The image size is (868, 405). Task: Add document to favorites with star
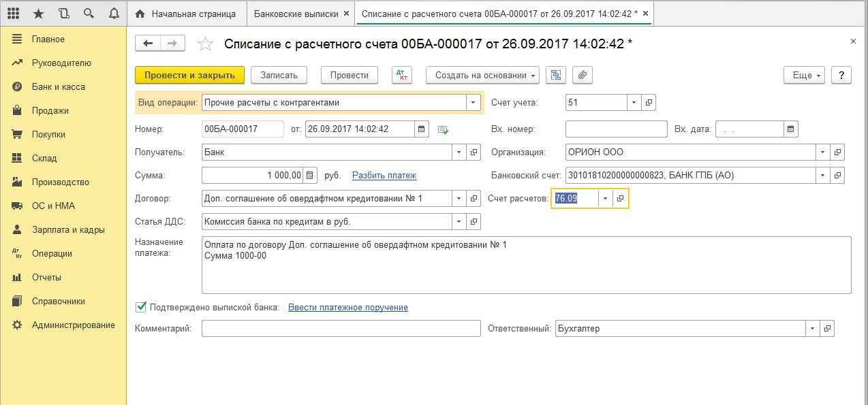(204, 44)
